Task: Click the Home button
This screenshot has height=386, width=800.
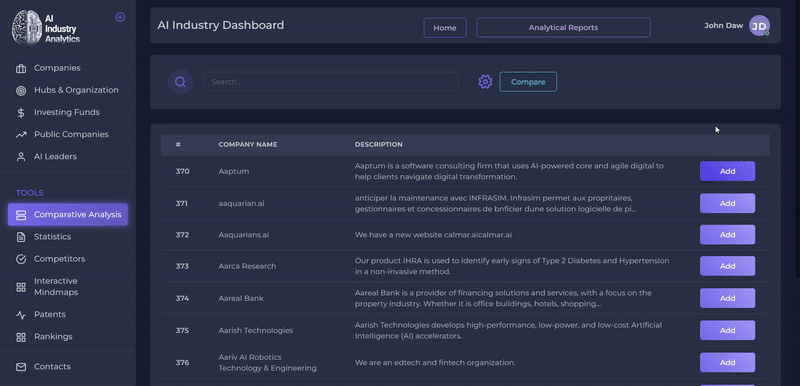Action: click(x=445, y=28)
